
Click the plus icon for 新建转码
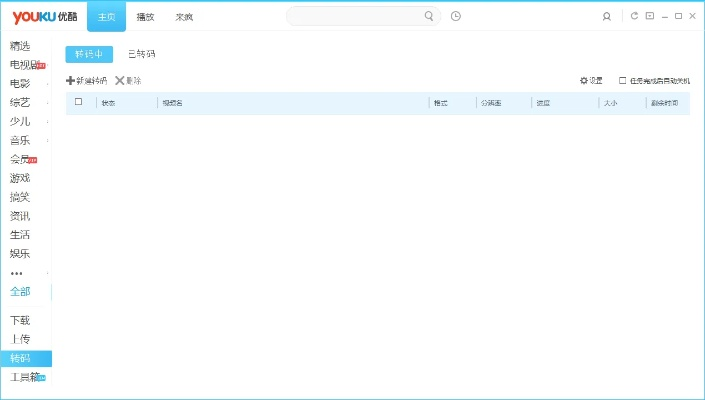(x=70, y=80)
